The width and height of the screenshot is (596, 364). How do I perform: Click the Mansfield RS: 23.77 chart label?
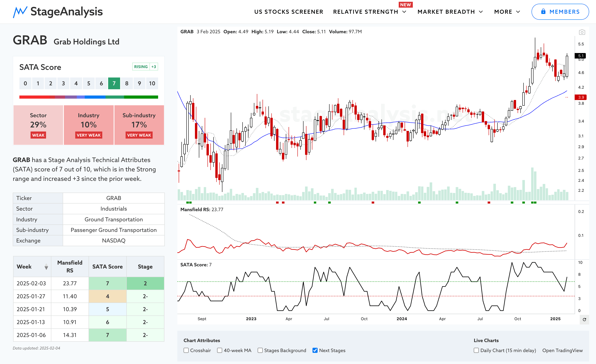point(202,209)
